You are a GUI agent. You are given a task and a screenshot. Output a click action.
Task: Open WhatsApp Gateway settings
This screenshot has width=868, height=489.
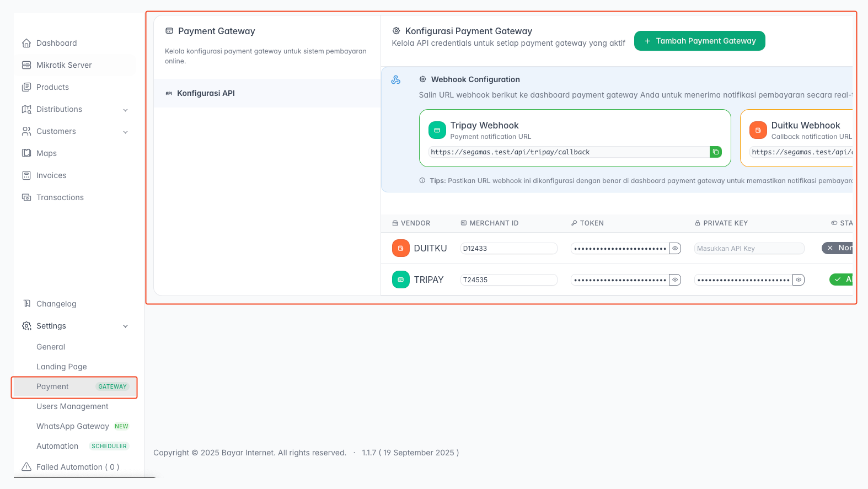73,426
